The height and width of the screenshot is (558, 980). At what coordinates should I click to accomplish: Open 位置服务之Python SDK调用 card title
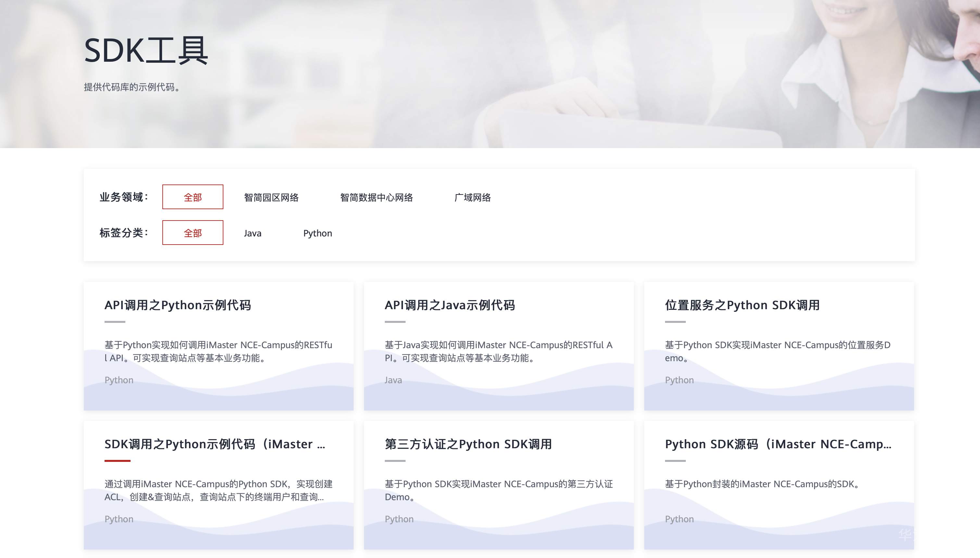[742, 305]
